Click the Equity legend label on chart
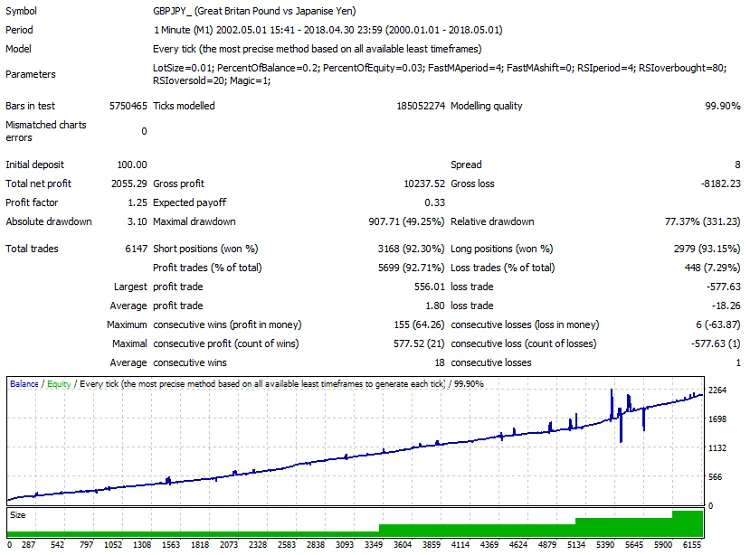750x555 pixels. (x=59, y=384)
